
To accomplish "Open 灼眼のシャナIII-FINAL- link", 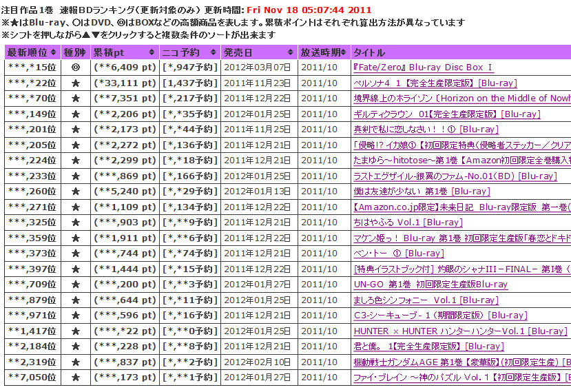I will [462, 269].
